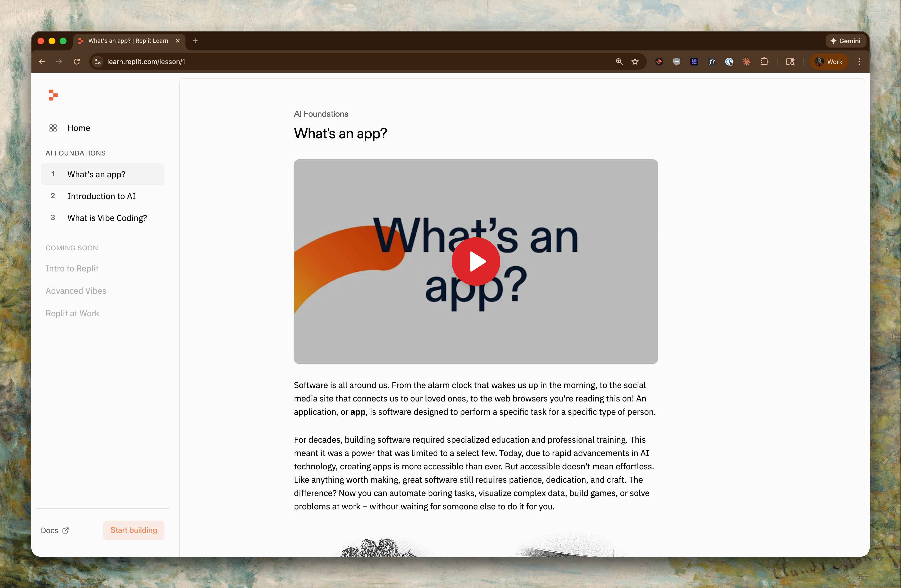Image resolution: width=901 pixels, height=588 pixels.
Task: Click the 'Start building' button
Action: point(134,530)
